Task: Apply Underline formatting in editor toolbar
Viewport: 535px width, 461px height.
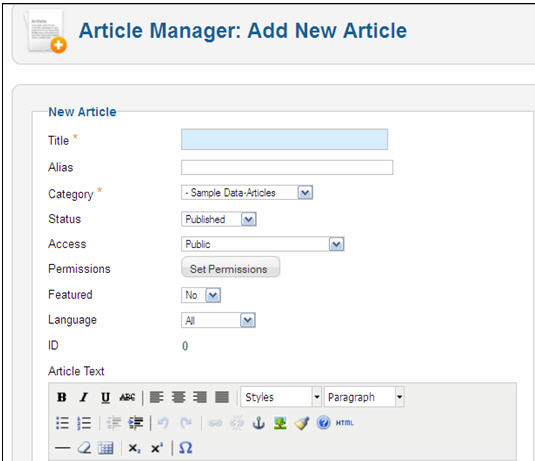Action: 105,397
